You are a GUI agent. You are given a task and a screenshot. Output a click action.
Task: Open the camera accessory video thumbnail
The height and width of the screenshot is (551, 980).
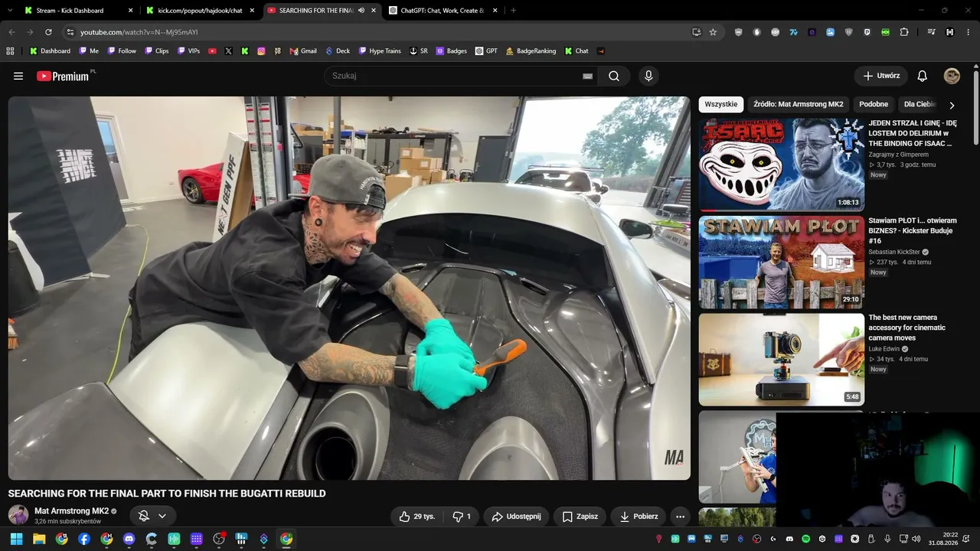[781, 359]
